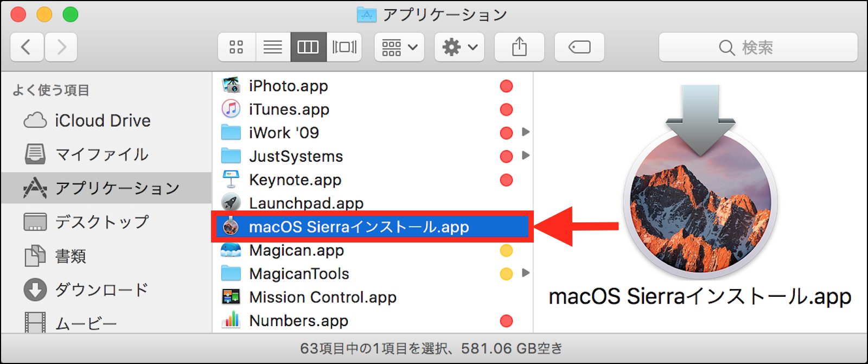Switch to Cover Flow view
The width and height of the screenshot is (868, 364).
344,47
